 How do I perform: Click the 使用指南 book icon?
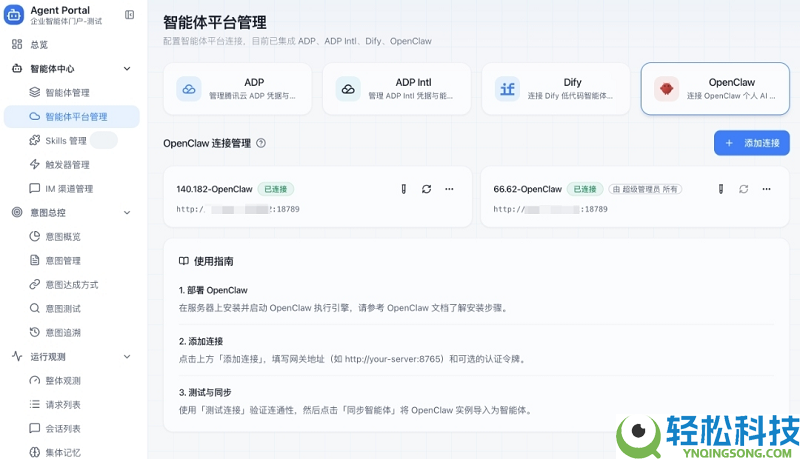(184, 261)
